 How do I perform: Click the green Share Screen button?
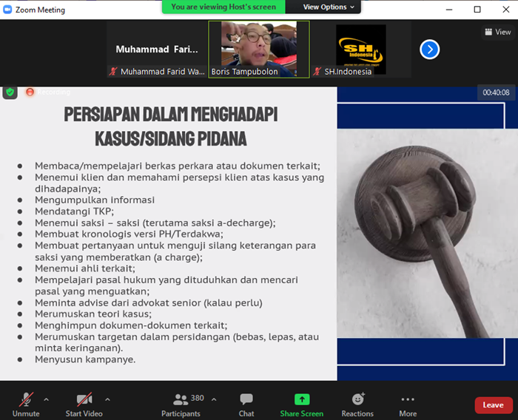click(302, 404)
